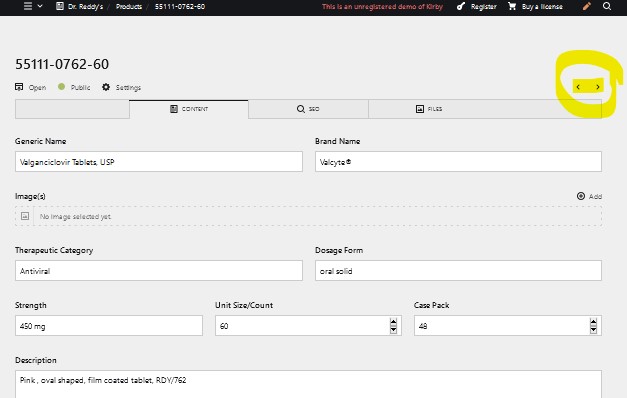Open the hamburger menu icon
This screenshot has width=627, height=398.
[x=28, y=6]
